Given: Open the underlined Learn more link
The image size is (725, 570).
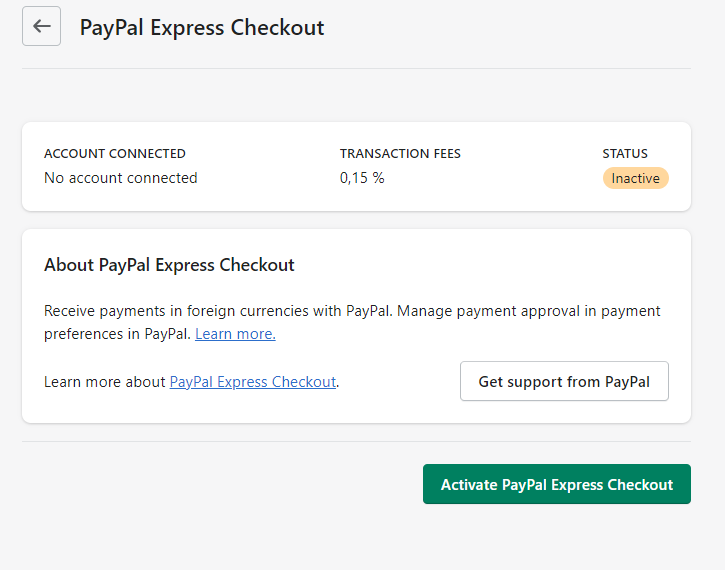Looking at the screenshot, I should [235, 334].
